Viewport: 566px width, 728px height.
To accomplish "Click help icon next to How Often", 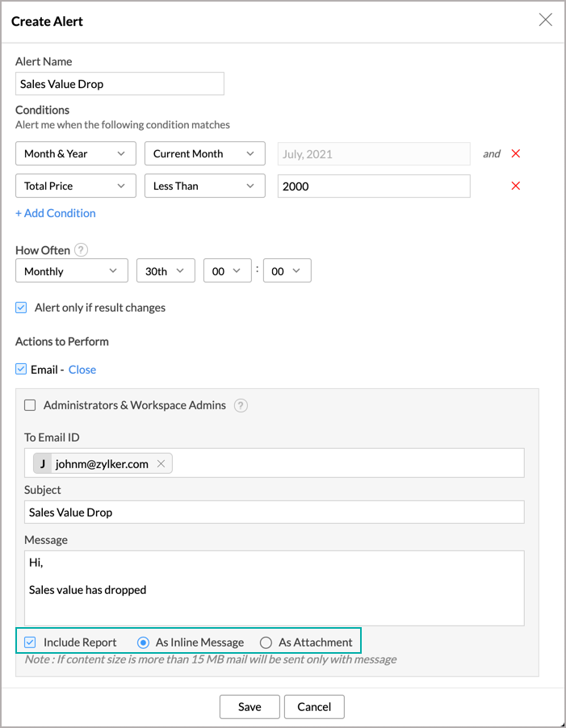I will tap(81, 250).
